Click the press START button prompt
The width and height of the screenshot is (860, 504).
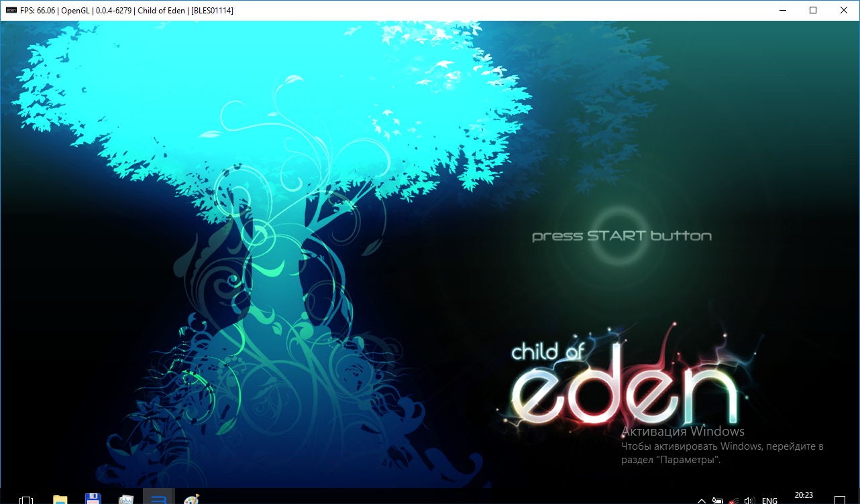pos(621,236)
